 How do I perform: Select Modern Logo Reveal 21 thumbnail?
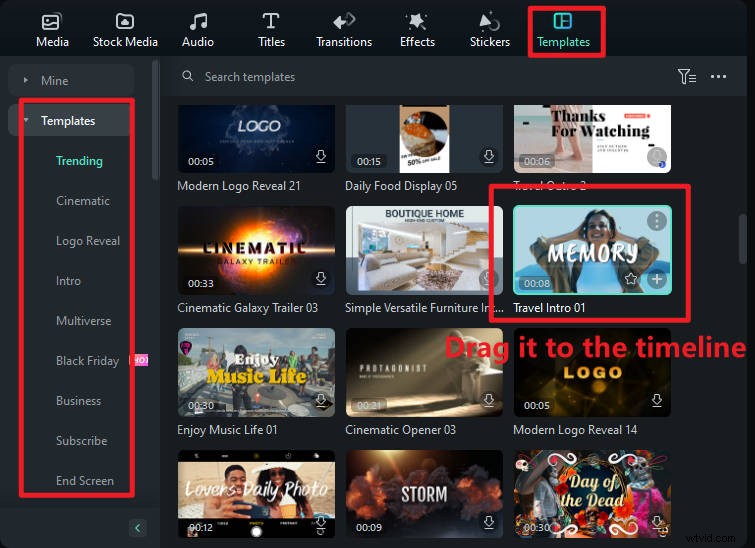tap(256, 139)
